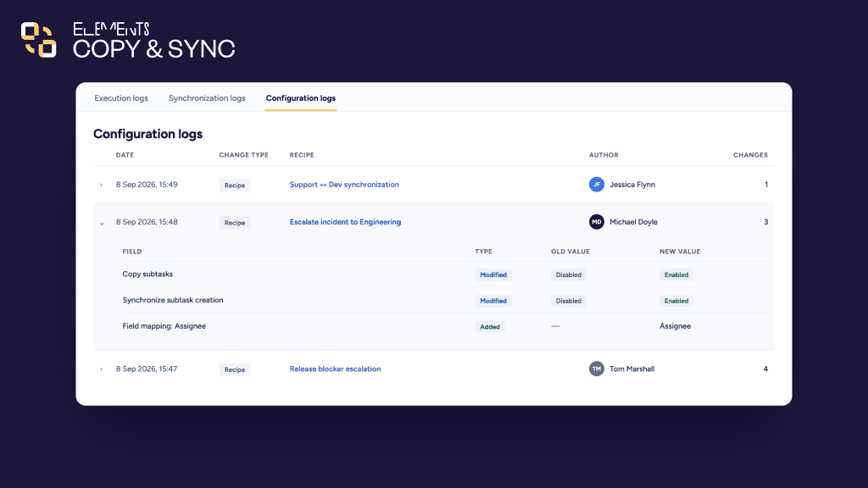Click the RECIPE column header
The height and width of the screenshot is (488, 868).
pos(302,155)
